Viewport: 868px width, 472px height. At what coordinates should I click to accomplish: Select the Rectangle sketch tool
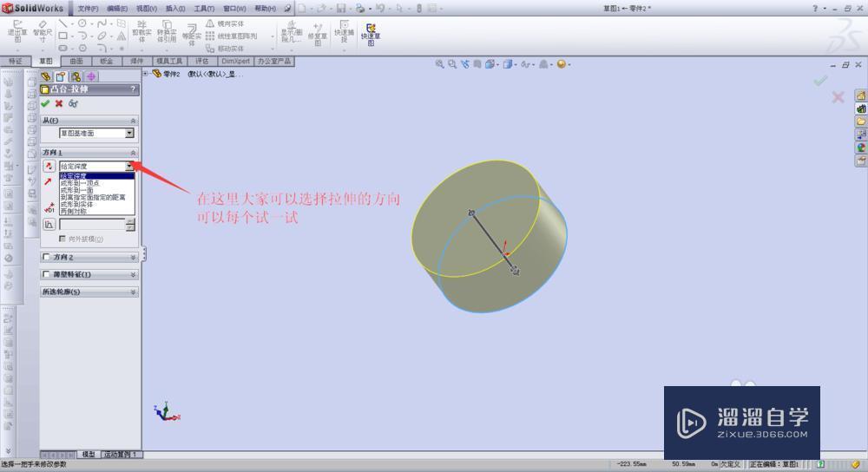tap(62, 36)
